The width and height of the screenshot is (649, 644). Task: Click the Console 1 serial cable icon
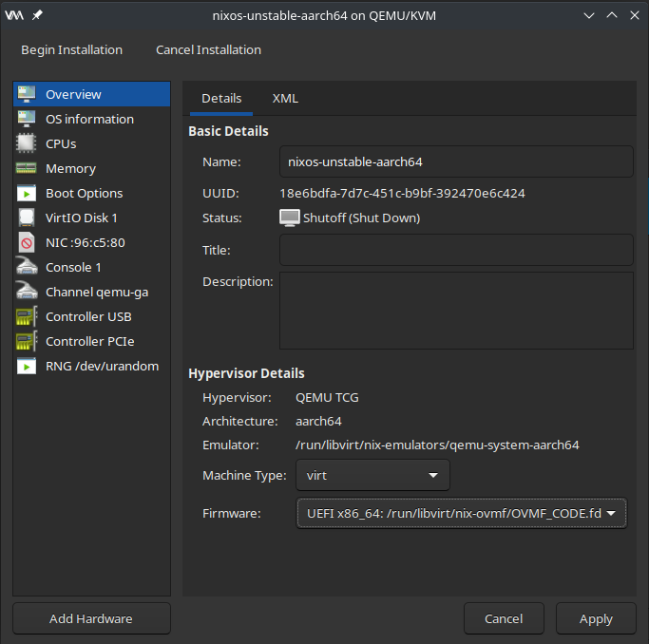(x=27, y=267)
